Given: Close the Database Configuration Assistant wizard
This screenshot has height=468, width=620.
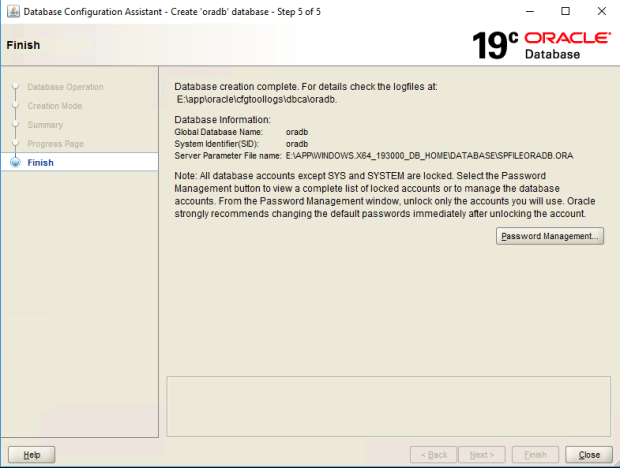Looking at the screenshot, I should [589, 455].
